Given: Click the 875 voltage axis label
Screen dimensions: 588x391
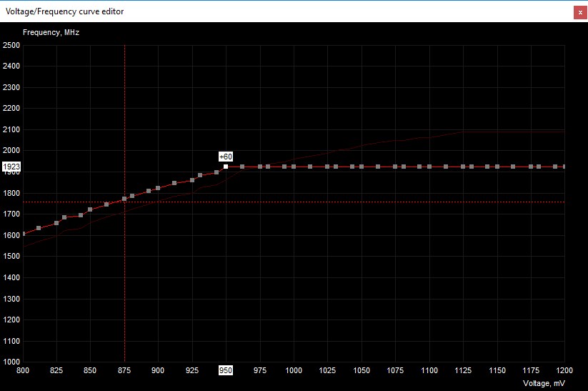Looking at the screenshot, I should click(124, 370).
